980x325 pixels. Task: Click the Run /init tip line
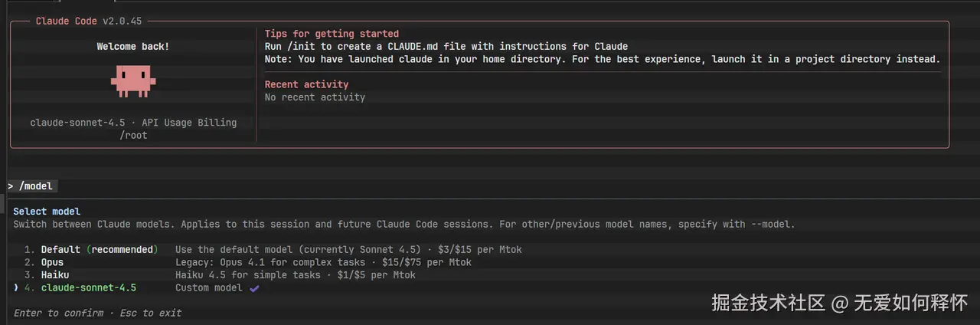446,46
